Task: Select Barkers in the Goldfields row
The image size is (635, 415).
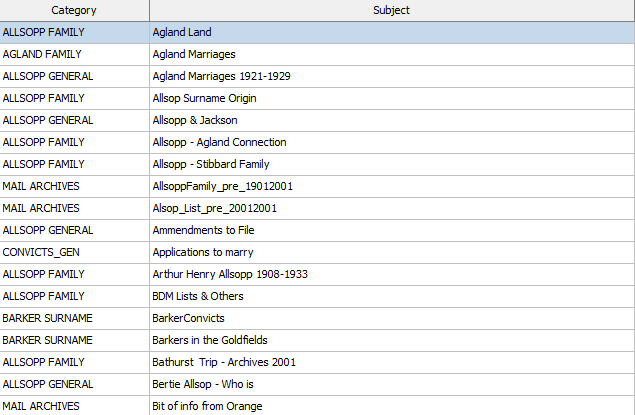Action: (x=211, y=340)
